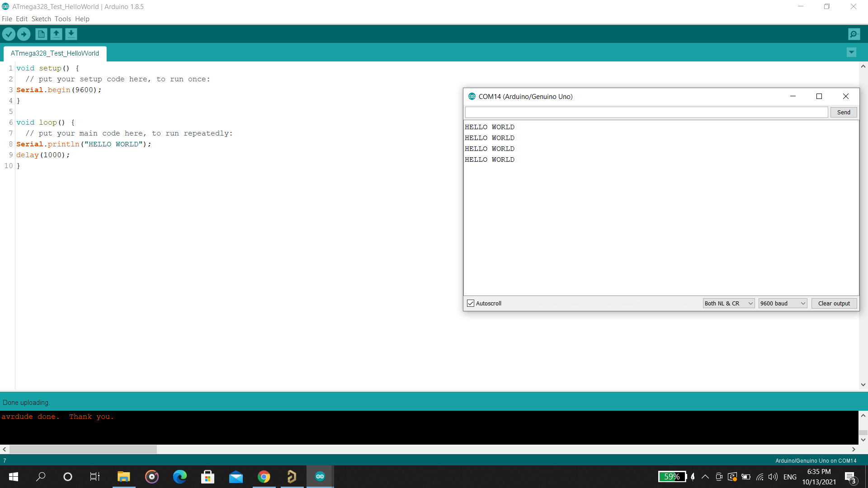Create a new sketch with New icon
The height and width of the screenshot is (488, 868).
point(41,34)
